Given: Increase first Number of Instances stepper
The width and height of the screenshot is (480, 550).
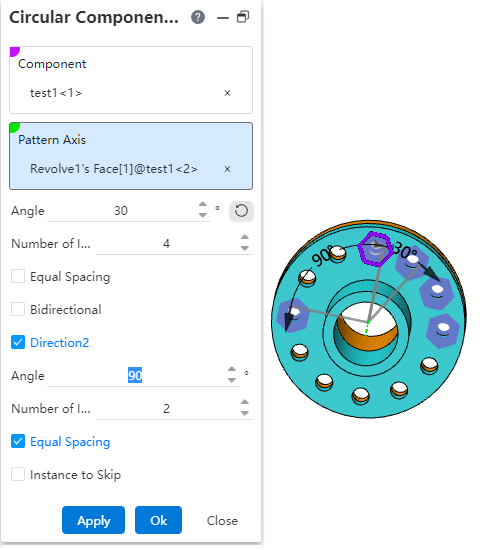Looking at the screenshot, I should coord(245,237).
